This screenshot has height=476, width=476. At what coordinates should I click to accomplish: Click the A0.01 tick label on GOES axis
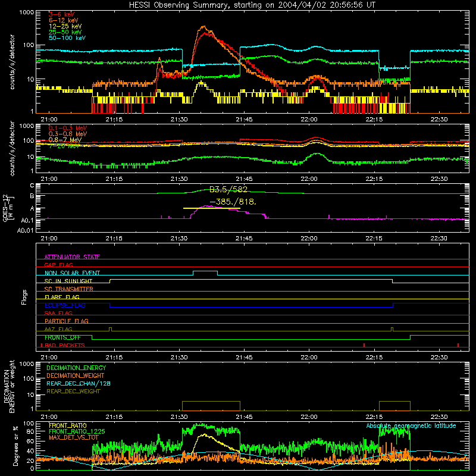point(25,231)
